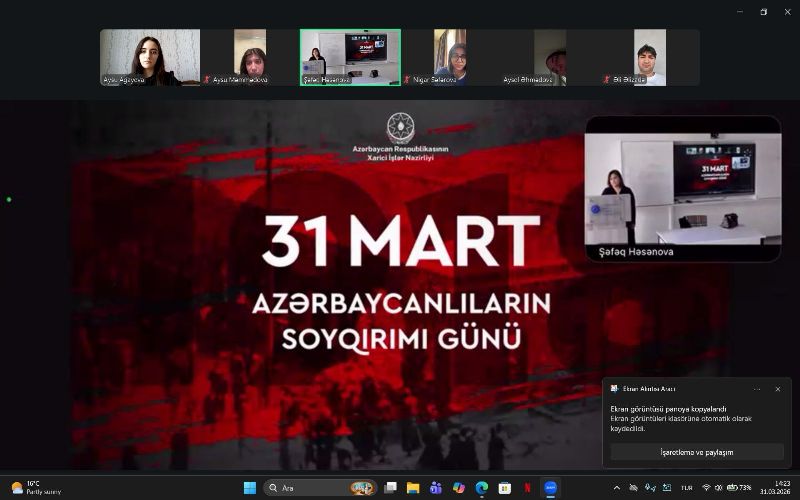
Task: Open the Copilot app in taskbar
Action: 459,488
